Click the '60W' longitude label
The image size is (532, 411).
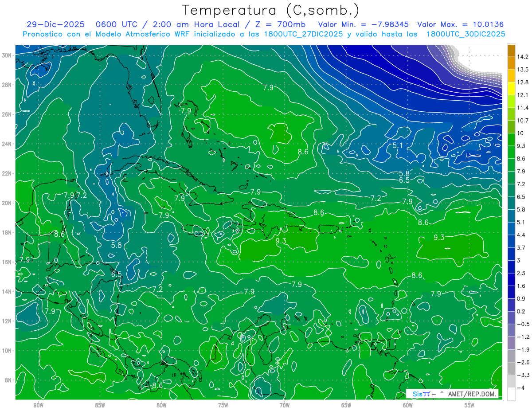(x=408, y=405)
